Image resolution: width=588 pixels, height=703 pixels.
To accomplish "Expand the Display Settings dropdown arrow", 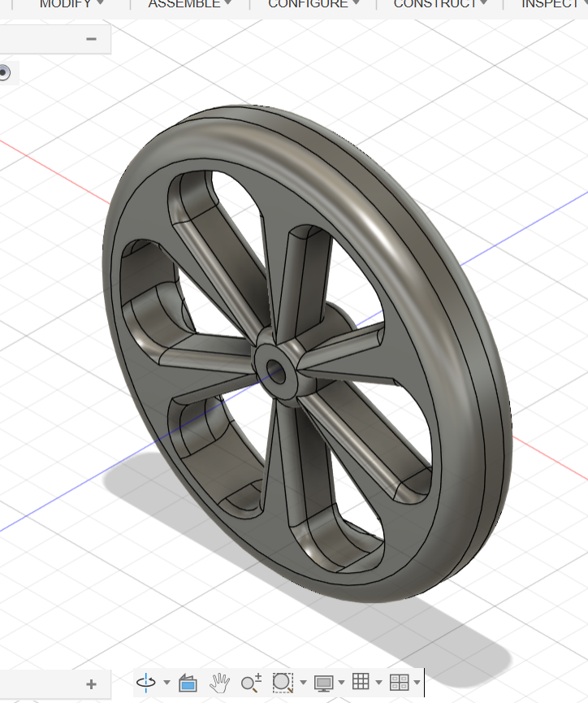I will 341,683.
